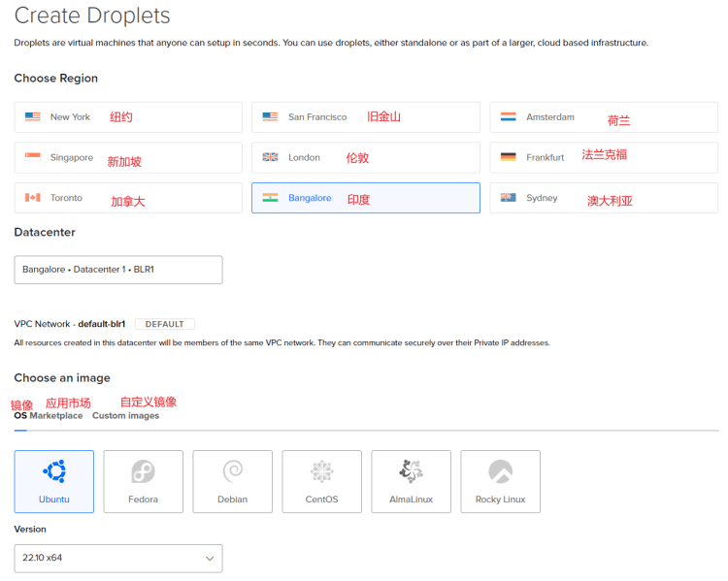Switch to the OS images tab
Viewport: 728px width, 581px height.
(x=20, y=415)
